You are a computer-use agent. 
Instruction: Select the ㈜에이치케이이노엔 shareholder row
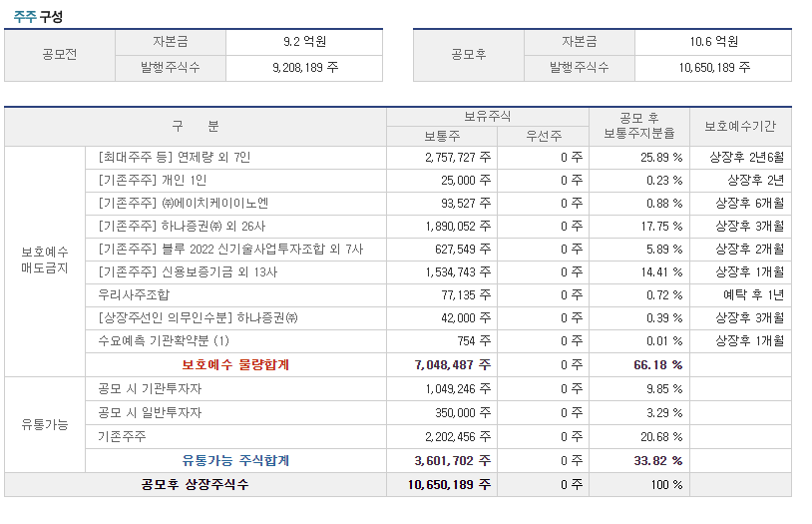(x=235, y=204)
